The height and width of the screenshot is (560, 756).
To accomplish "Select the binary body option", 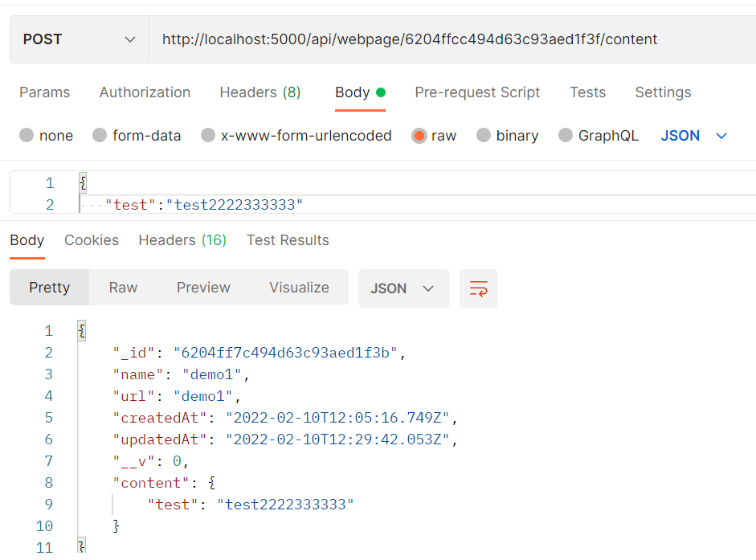I will click(507, 136).
